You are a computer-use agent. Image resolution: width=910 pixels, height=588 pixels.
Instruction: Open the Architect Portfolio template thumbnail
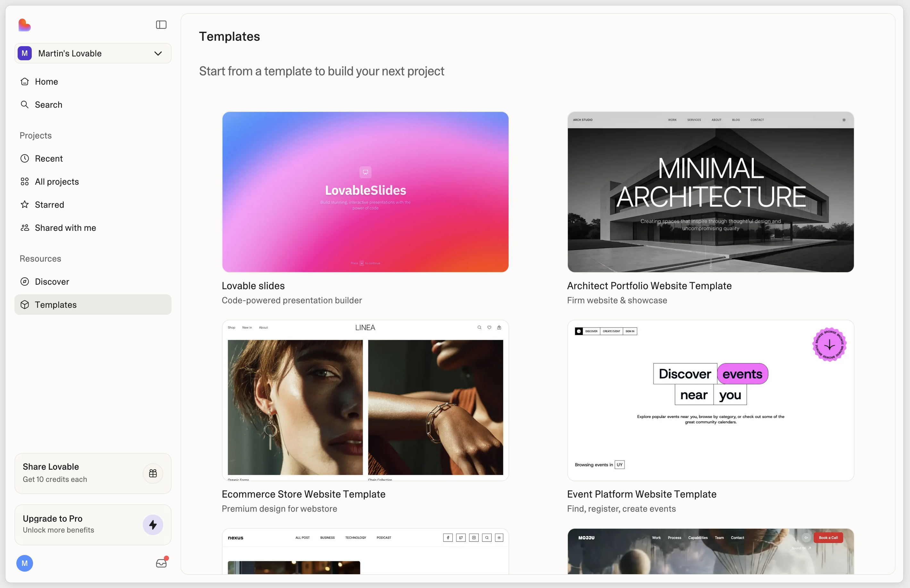[710, 192]
